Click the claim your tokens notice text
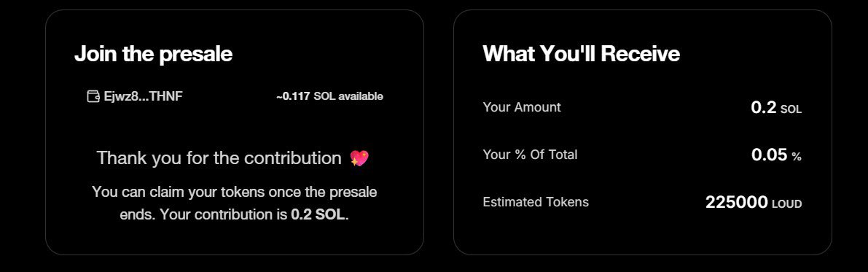 point(234,204)
